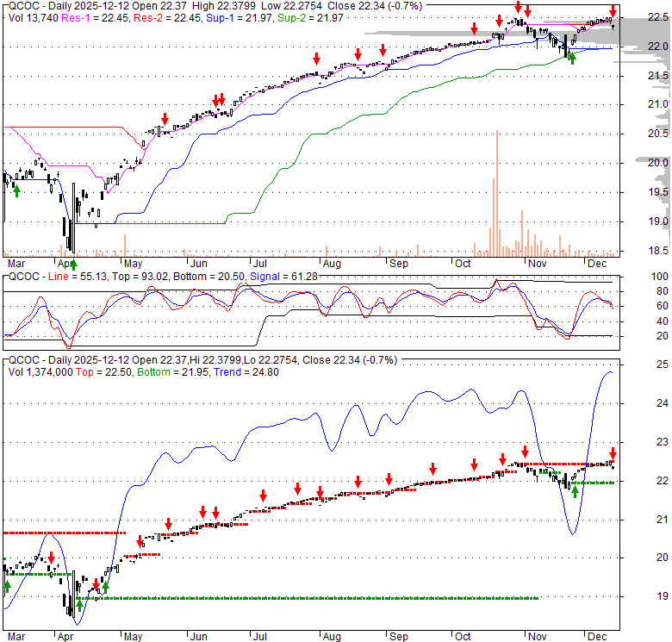Click the gray volume-by-price bar near 20.0
Viewport: 672px width, 642px height.
click(650, 161)
